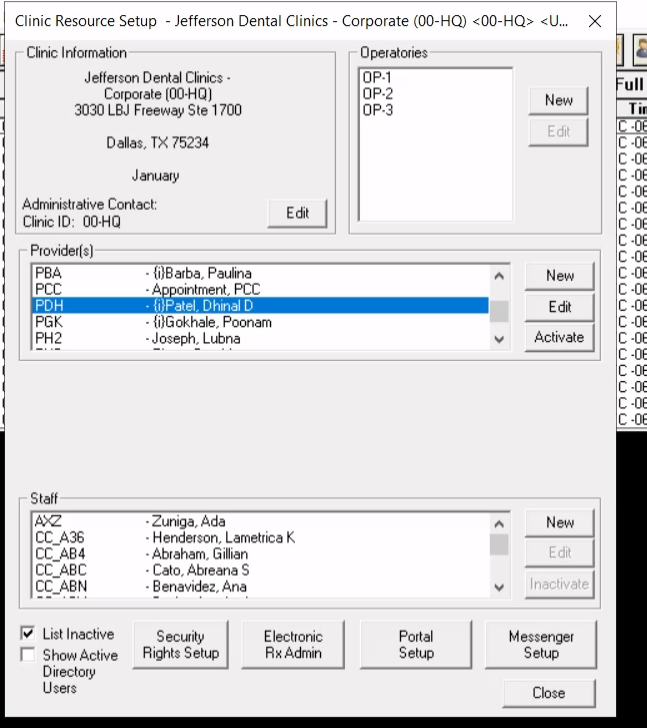Select staff CC_A36 Henderson, Lametrica K
The image size is (647, 728).
pyautogui.click(x=261, y=537)
